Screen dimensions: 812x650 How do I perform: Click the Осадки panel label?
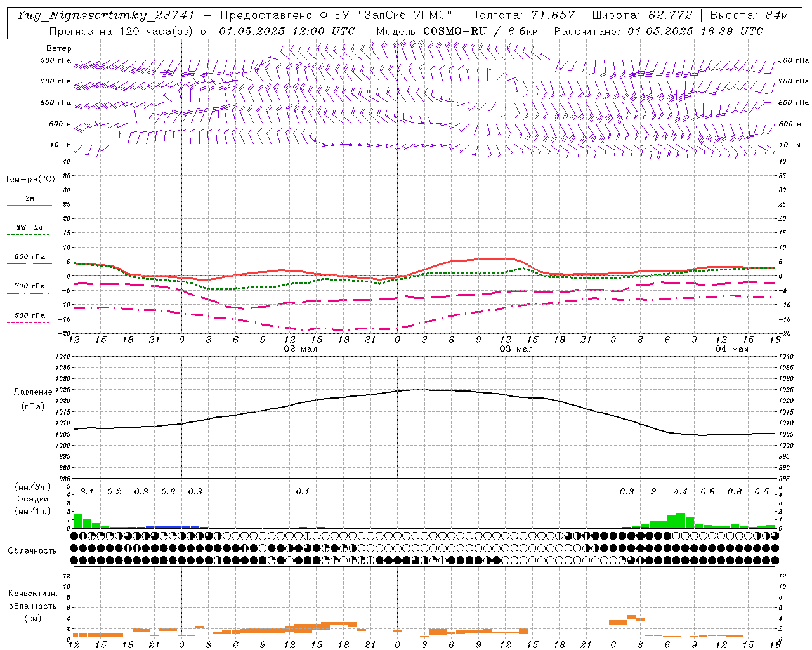click(31, 499)
